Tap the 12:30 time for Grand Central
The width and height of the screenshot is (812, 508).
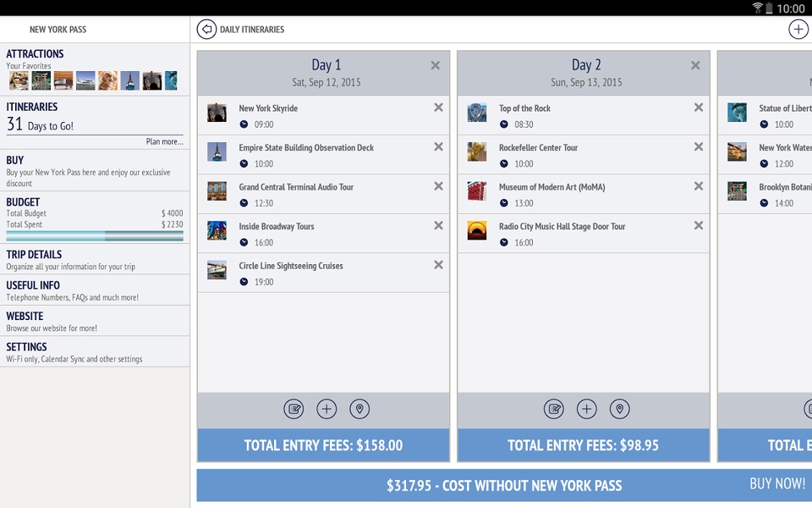264,203
